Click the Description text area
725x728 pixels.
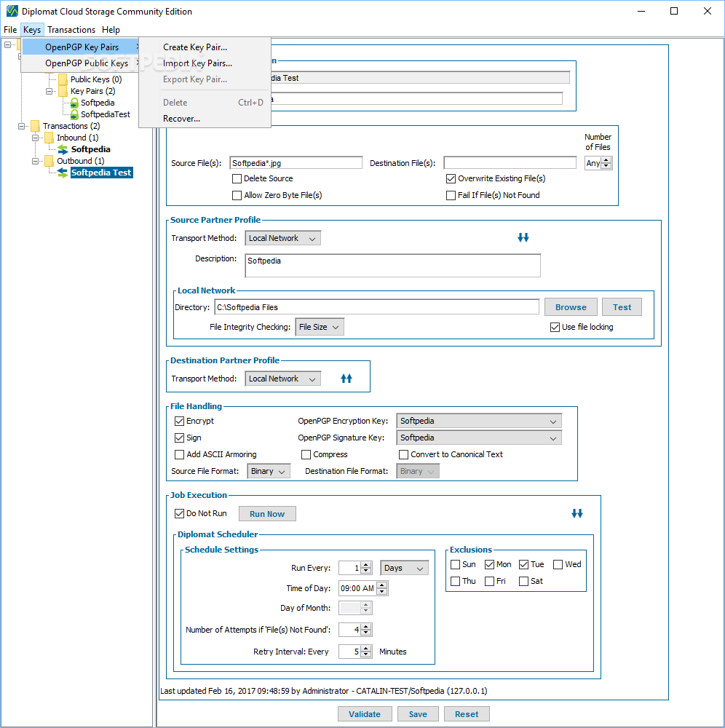coord(392,265)
